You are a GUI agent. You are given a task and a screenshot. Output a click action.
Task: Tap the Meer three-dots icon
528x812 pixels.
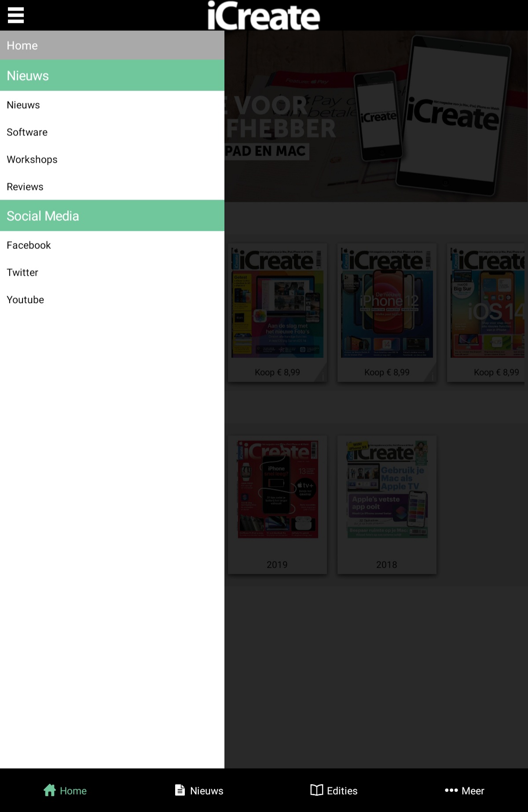coord(451,790)
